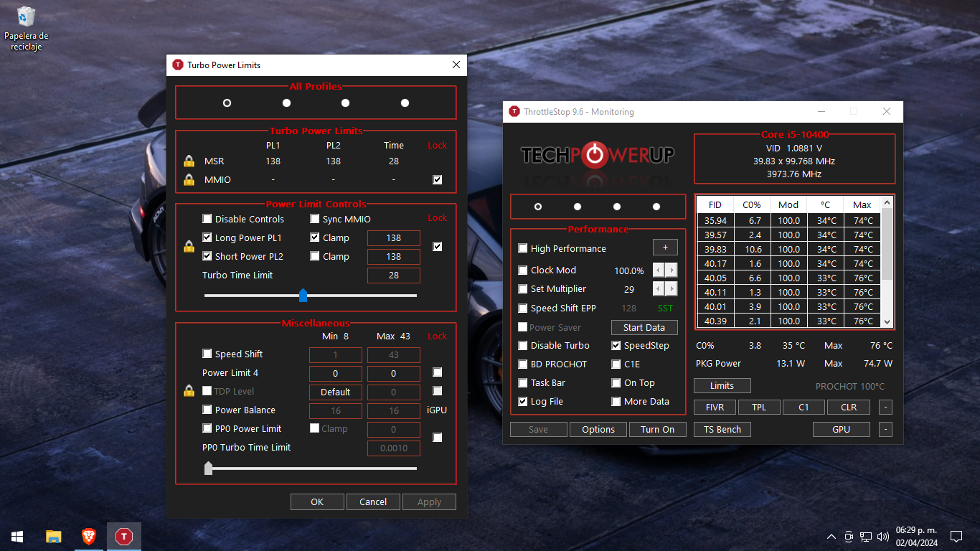The width and height of the screenshot is (980, 551).
Task: Click the scroll down arrow in core table
Action: [887, 323]
